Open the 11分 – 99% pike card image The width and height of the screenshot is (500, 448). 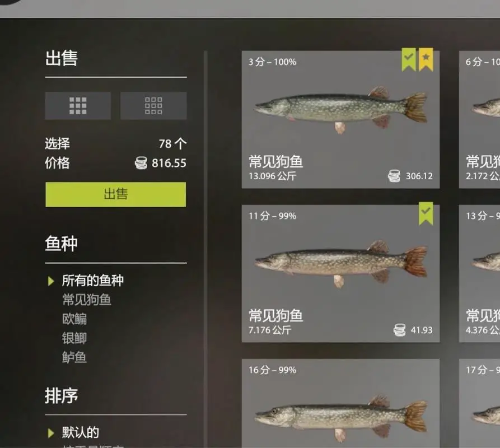pos(340,265)
